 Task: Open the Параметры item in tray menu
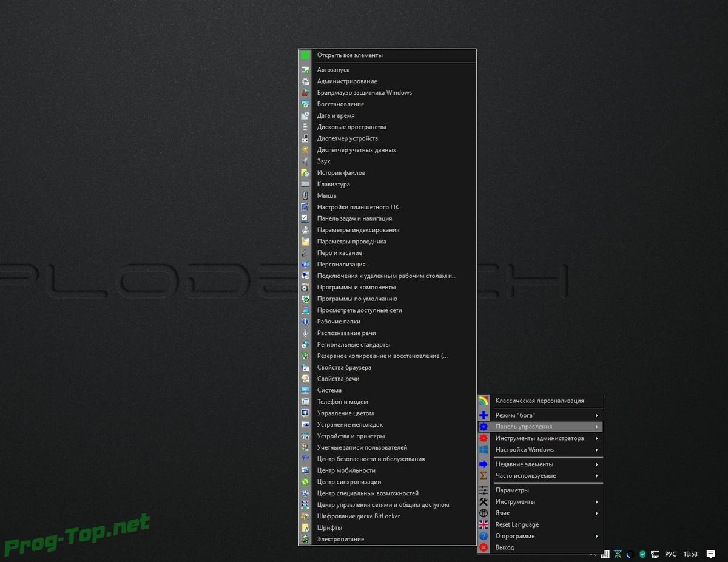point(541,490)
